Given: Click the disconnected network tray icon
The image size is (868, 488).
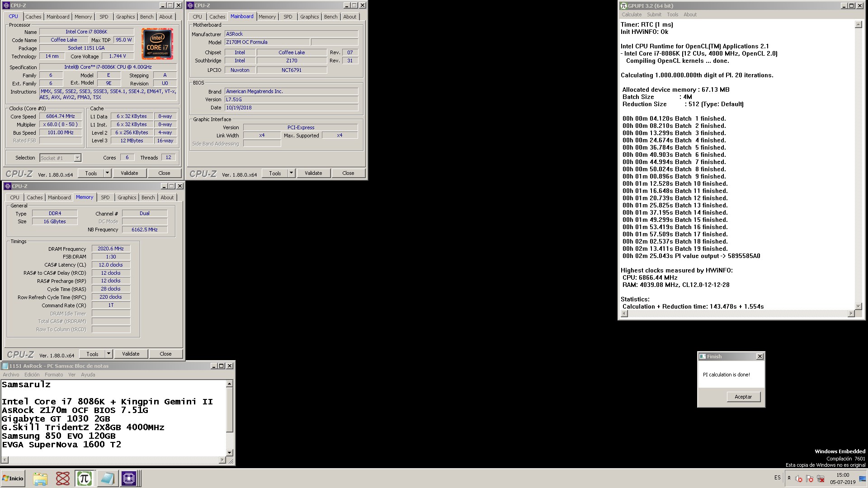Looking at the screenshot, I should pos(821,479).
